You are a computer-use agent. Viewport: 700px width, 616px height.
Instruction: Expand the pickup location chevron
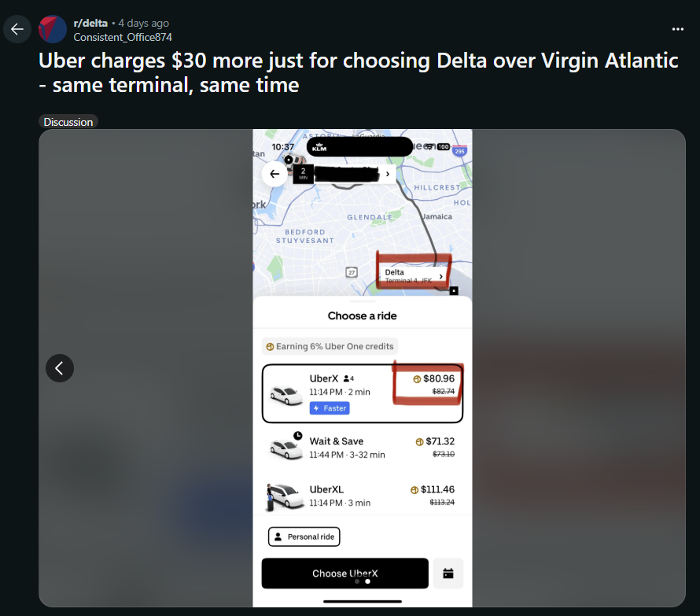[388, 174]
